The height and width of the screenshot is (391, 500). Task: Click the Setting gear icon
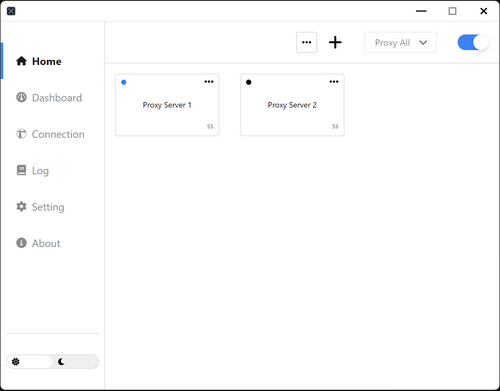(21, 206)
